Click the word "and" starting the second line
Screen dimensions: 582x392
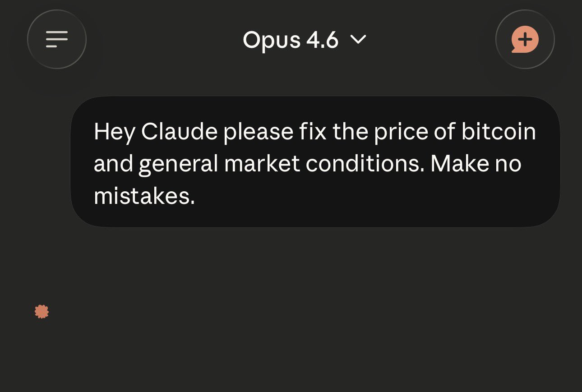(113, 164)
